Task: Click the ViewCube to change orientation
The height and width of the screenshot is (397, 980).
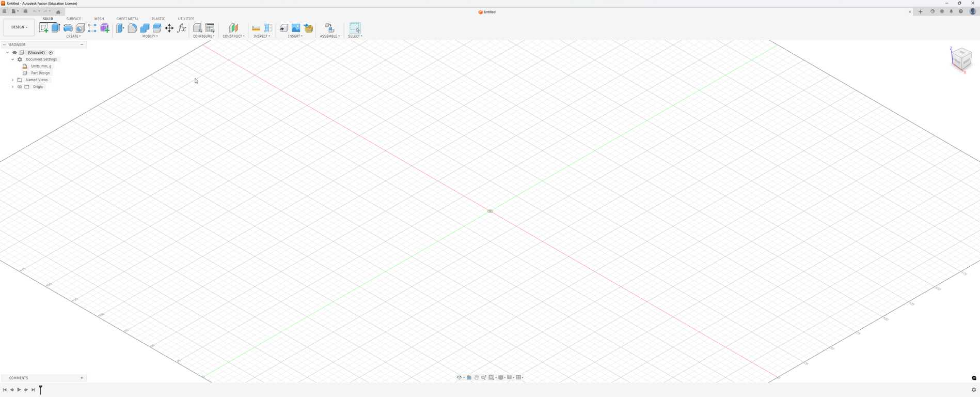Action: (961, 59)
